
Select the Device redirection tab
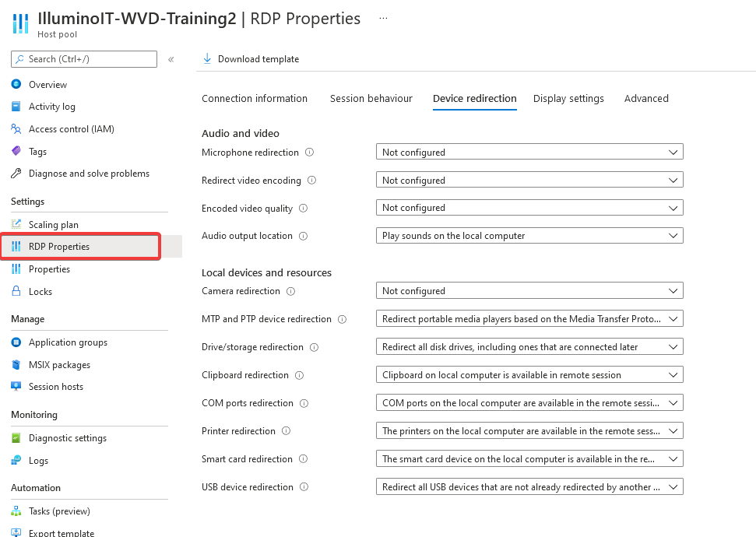click(x=474, y=98)
